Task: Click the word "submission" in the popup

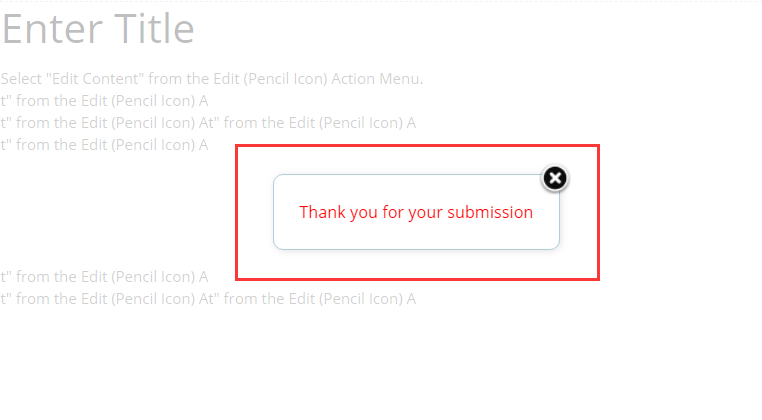Action: point(490,212)
